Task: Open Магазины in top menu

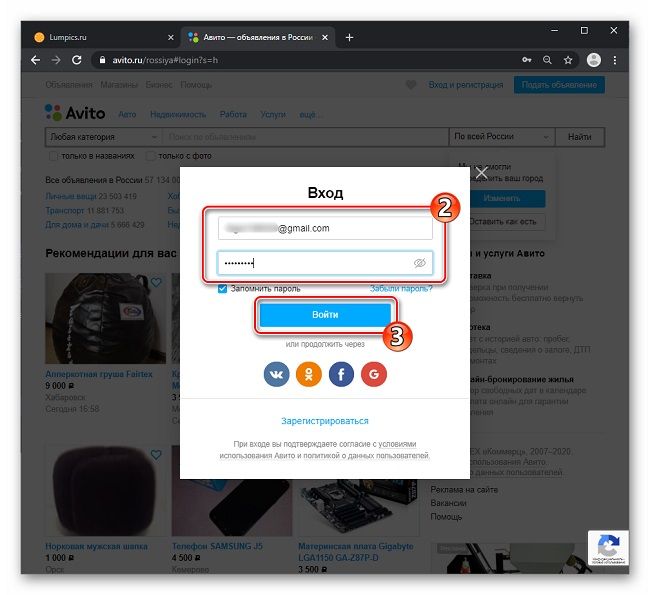Action: point(119,85)
